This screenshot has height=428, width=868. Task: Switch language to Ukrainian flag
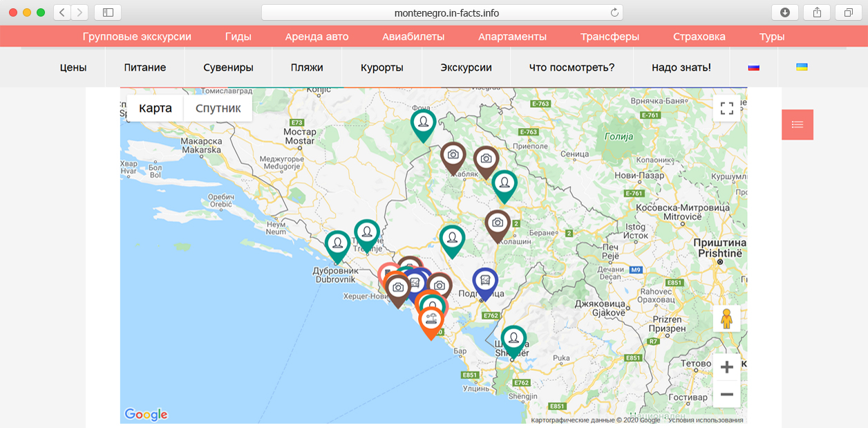tap(802, 68)
